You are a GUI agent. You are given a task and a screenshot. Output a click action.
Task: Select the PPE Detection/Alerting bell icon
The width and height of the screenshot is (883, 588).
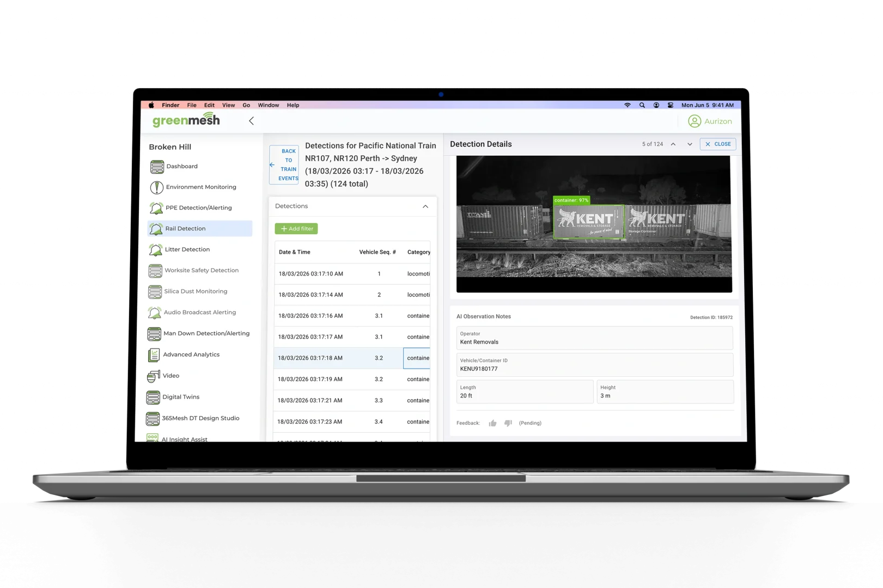(x=156, y=208)
